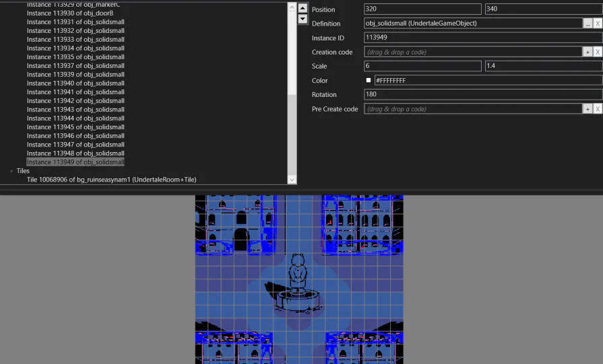This screenshot has height=364, width=603.
Task: Select Instance 113940 of obj_solidsmall
Action: (75, 83)
